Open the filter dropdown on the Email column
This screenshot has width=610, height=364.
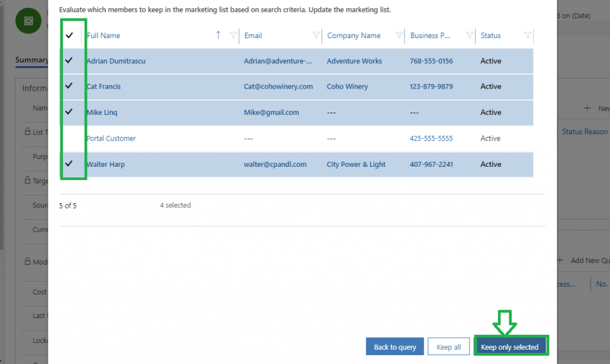tap(318, 36)
